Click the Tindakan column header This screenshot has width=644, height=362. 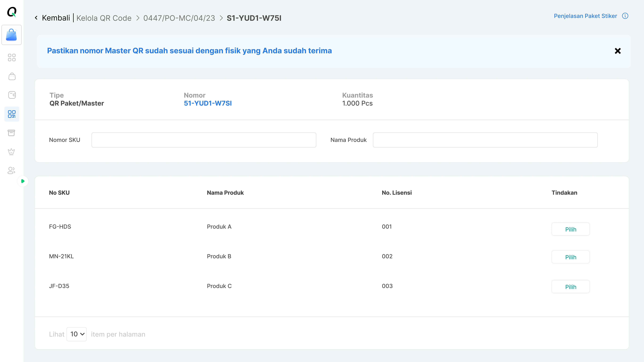[564, 193]
